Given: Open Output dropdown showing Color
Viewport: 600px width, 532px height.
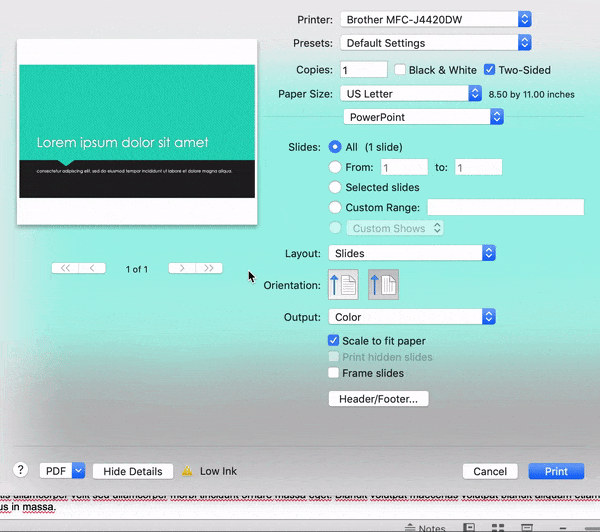Looking at the screenshot, I should 412,317.
